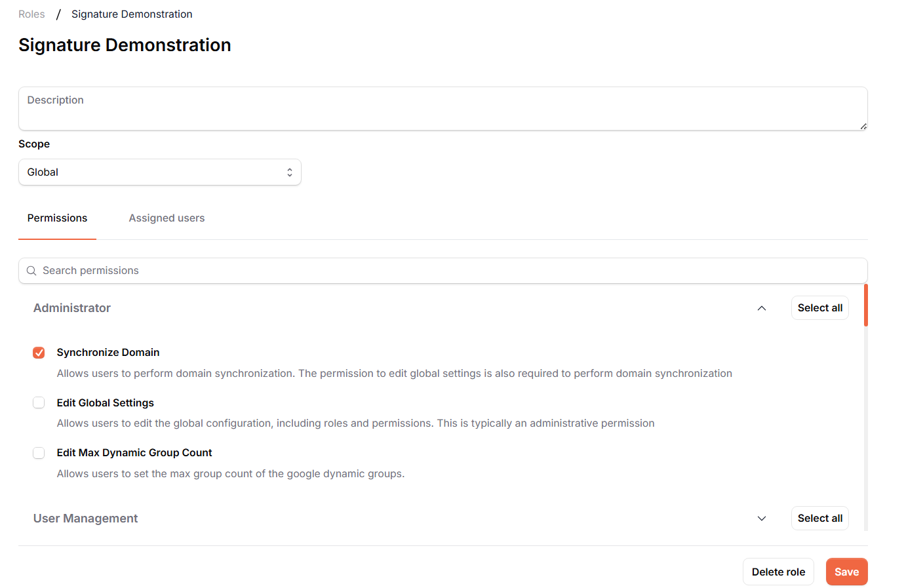Viewport: 906px width, 588px height.
Task: Click the search magnifier icon in permissions search
Action: click(31, 271)
